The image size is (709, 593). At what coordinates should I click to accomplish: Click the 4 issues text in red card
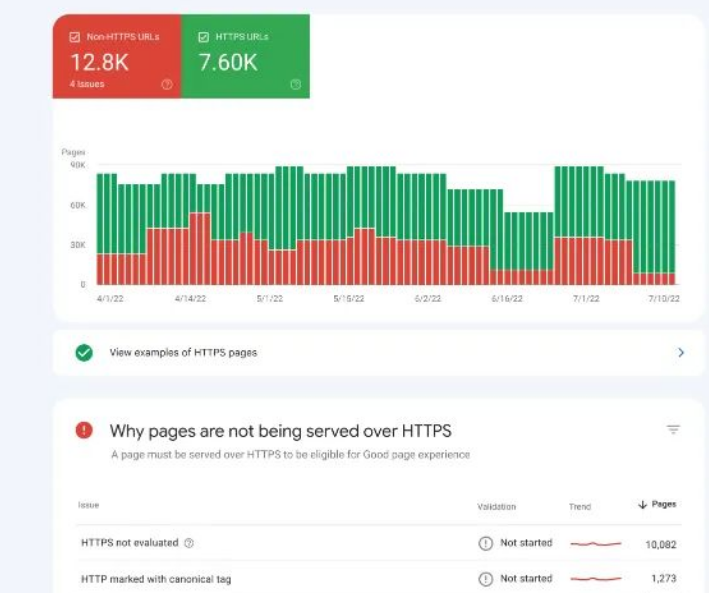point(85,85)
